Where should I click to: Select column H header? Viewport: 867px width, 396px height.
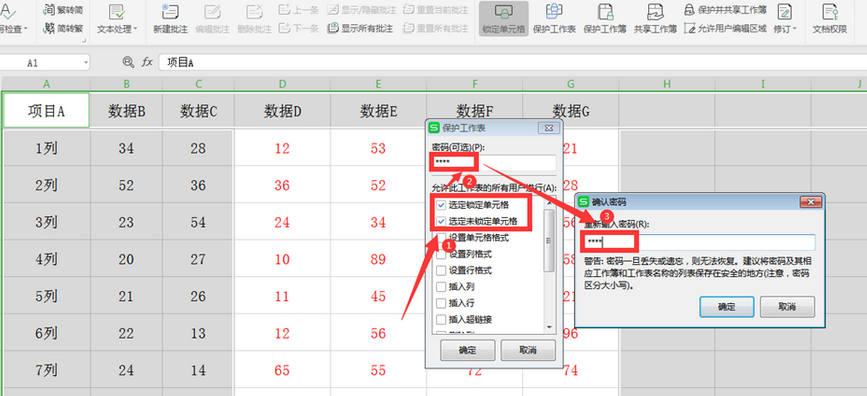667,84
